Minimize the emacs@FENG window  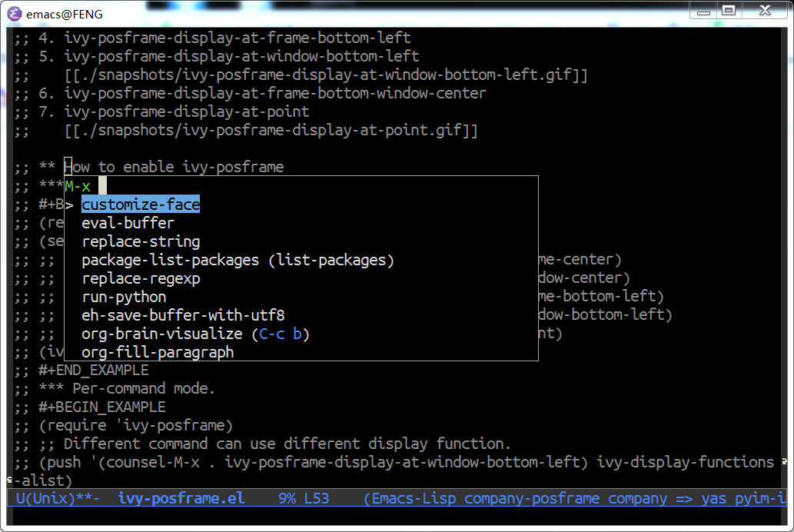coord(703,11)
